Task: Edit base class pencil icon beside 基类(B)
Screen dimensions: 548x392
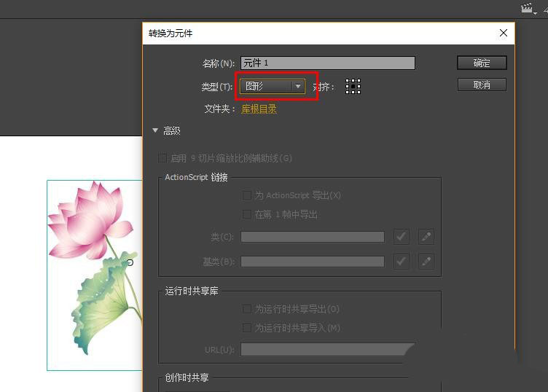Action: tap(426, 262)
